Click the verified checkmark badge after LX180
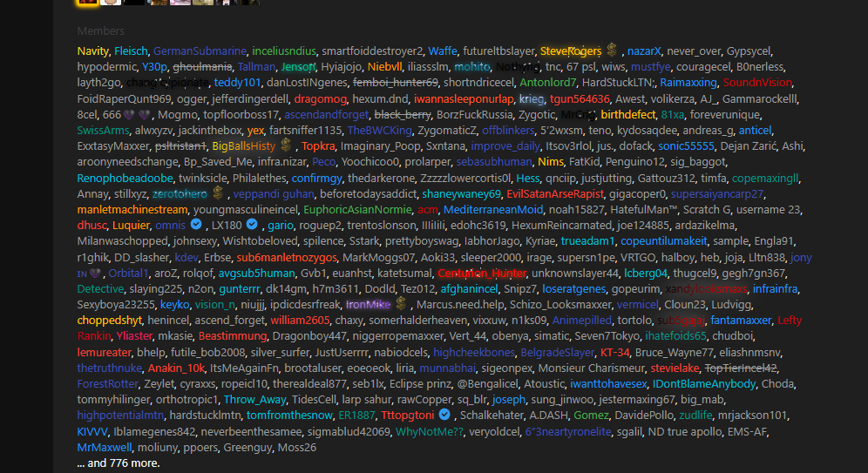 click(252, 225)
